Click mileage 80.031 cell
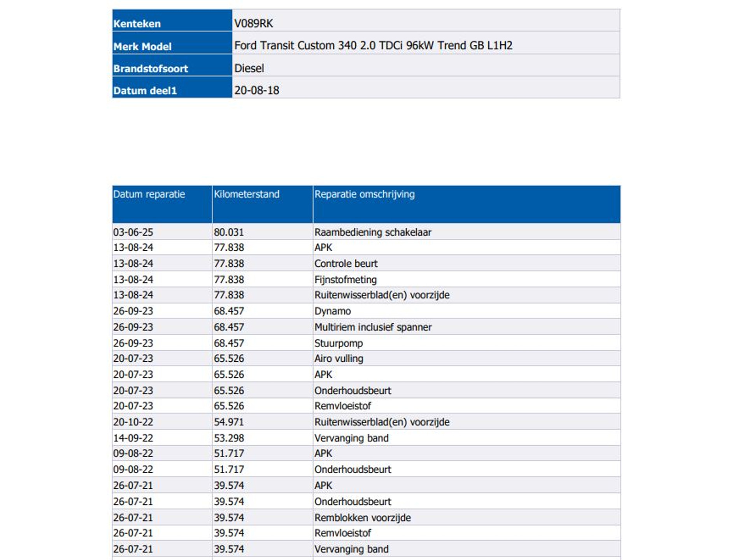The image size is (747, 560). tap(228, 232)
